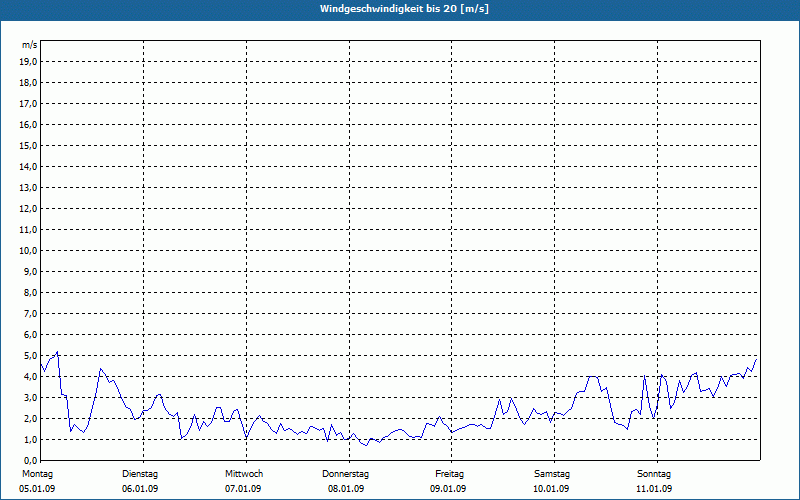Click the 'Montag' day label

(37, 474)
